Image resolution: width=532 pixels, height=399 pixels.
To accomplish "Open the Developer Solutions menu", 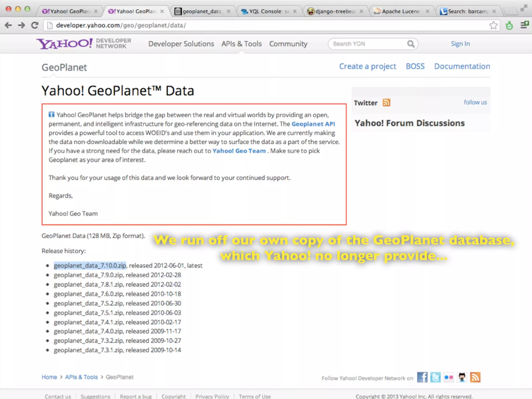I will pyautogui.click(x=181, y=44).
